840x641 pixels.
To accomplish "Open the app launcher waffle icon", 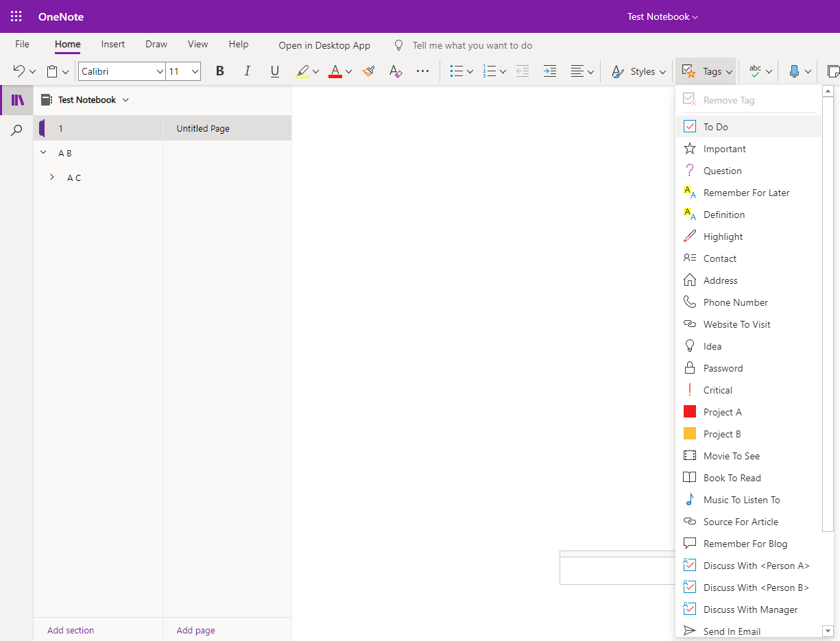I will click(16, 16).
